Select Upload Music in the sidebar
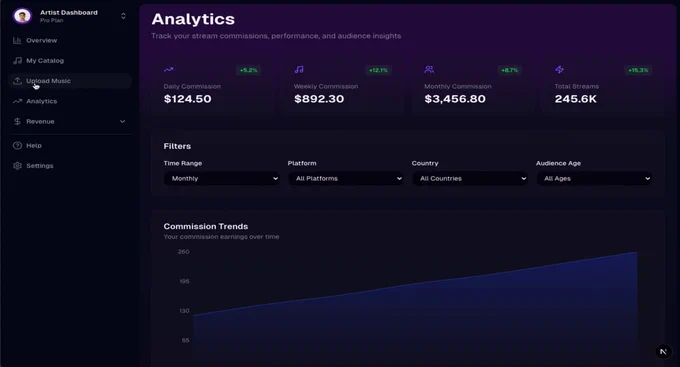Screen dimensions: 680x367 point(70,81)
